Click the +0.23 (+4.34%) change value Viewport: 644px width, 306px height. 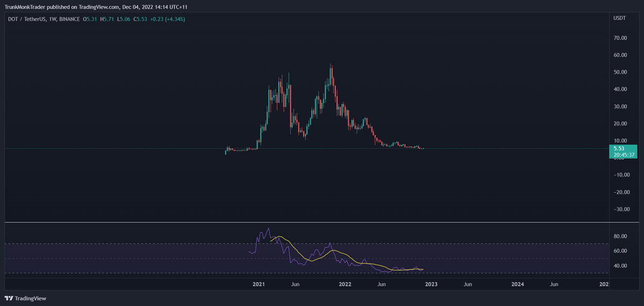click(x=168, y=19)
